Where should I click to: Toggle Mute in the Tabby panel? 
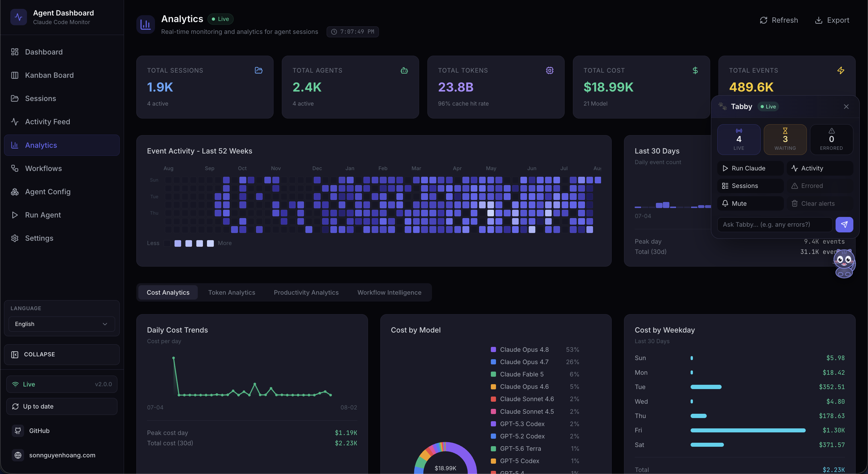[750, 203]
